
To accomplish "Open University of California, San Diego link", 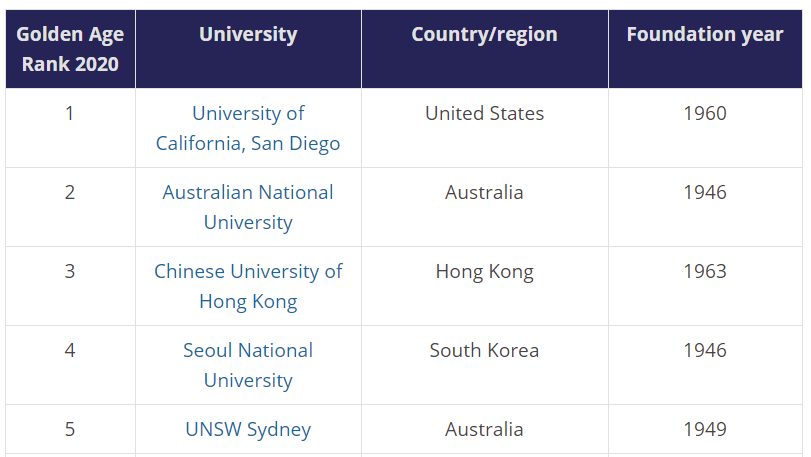I will coord(248,128).
